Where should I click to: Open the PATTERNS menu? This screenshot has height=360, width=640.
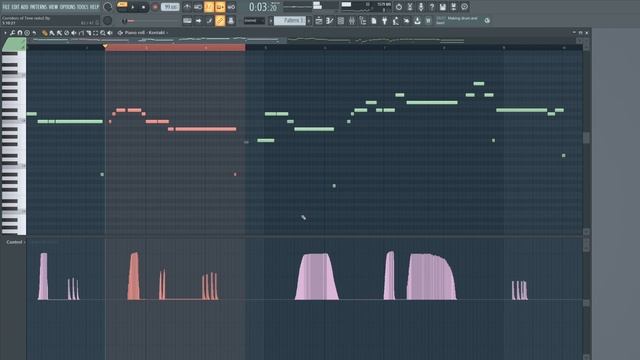[38, 7]
